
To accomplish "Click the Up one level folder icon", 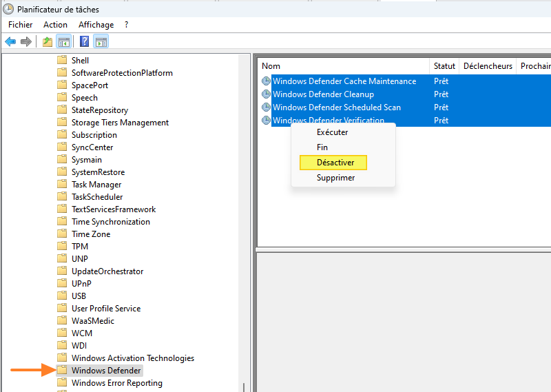I will [48, 42].
